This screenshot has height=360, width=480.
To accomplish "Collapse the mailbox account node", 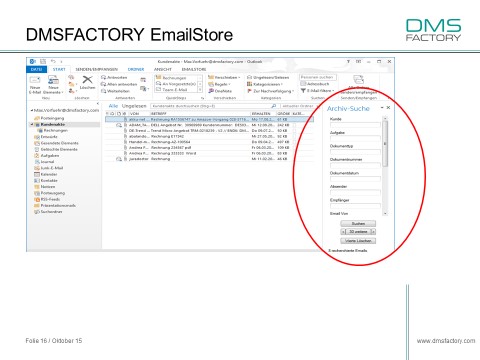I will point(32,110).
